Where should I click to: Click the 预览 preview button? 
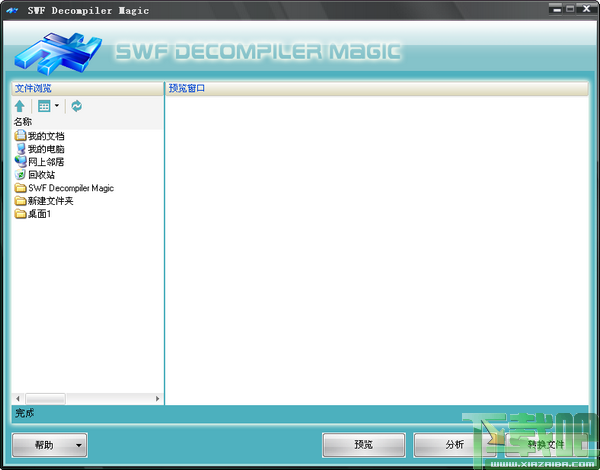(364, 445)
